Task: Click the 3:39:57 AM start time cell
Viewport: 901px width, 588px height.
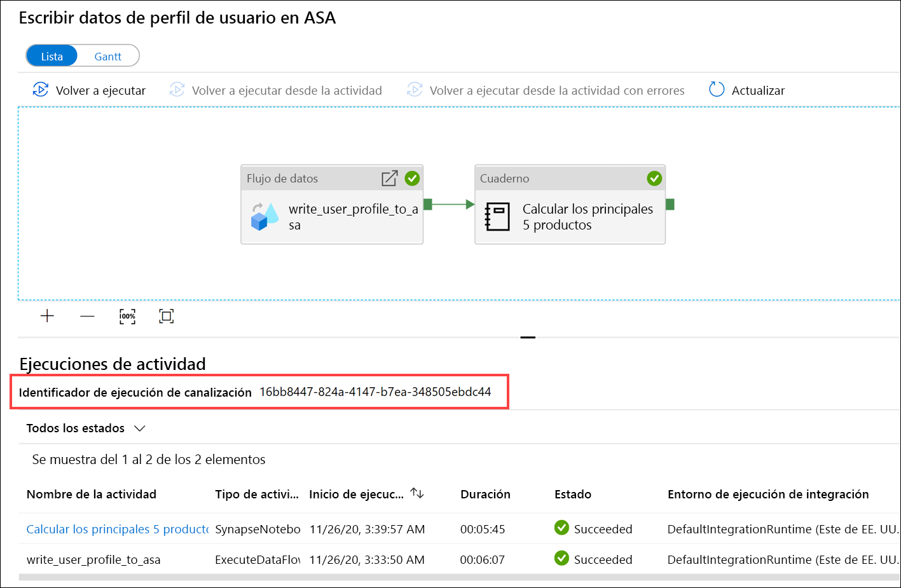Action: coord(367,529)
